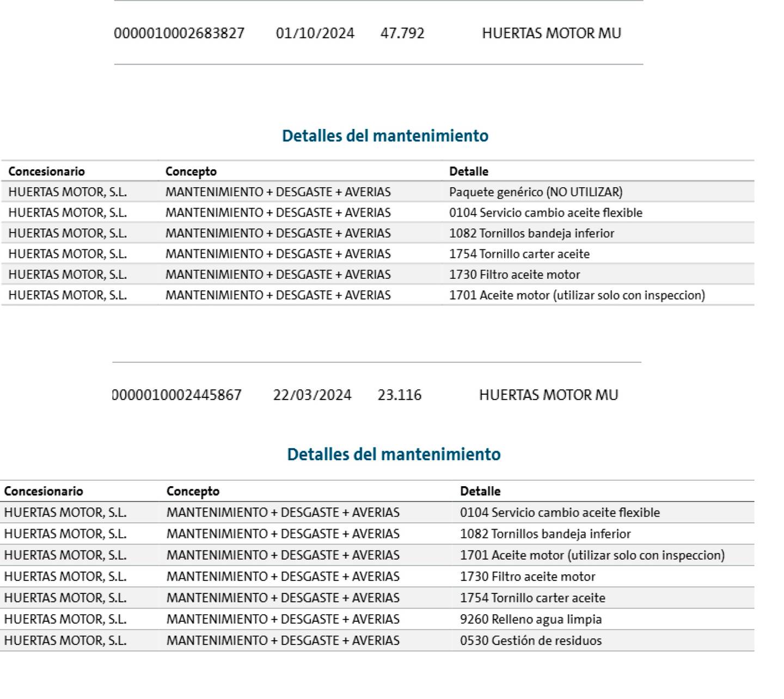This screenshot has height=699, width=784.
Task: Select the "9260 Relleno agua limpia" detail
Action: click(x=531, y=620)
